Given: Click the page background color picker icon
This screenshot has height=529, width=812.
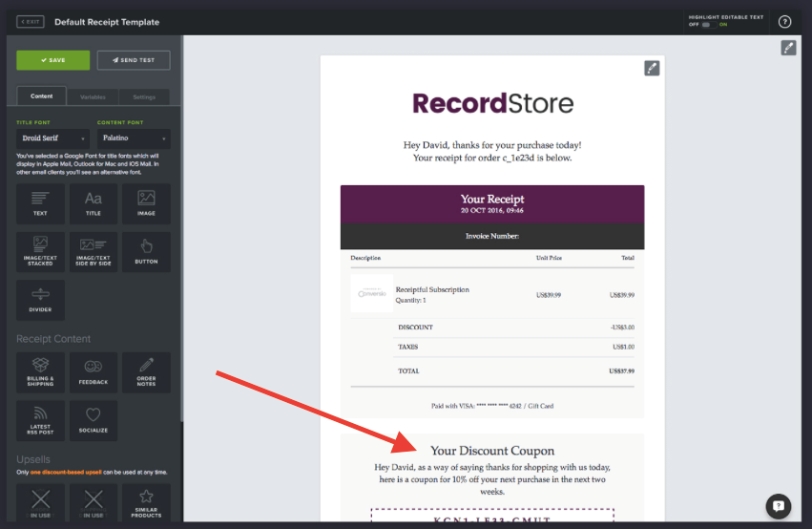Looking at the screenshot, I should (x=788, y=48).
